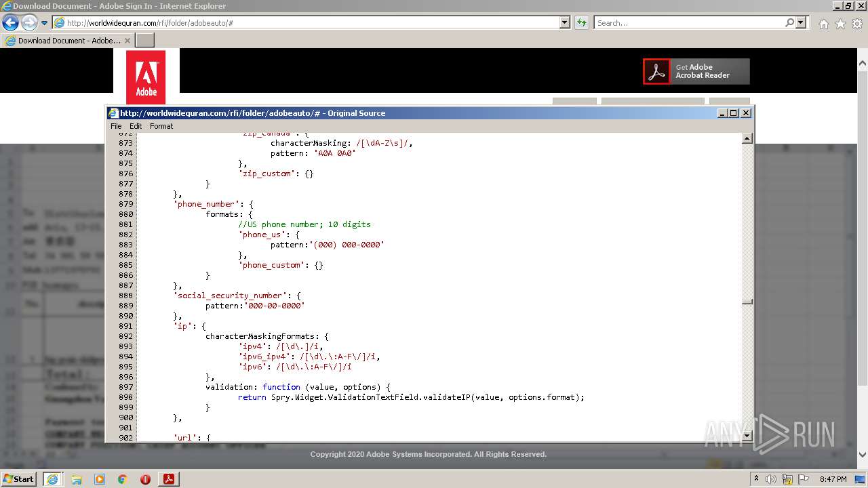Click the characterMaskingFormats line
This screenshot has height=488, width=868.
click(267, 336)
